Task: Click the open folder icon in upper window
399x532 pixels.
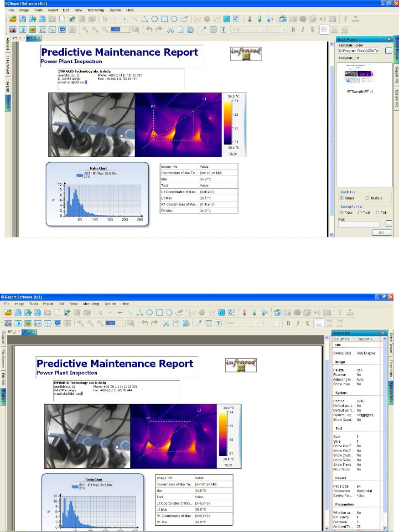Action: click(13, 19)
